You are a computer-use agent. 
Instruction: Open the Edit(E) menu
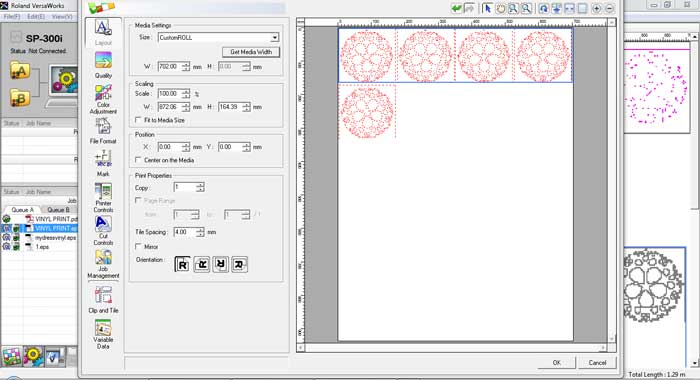click(x=36, y=17)
